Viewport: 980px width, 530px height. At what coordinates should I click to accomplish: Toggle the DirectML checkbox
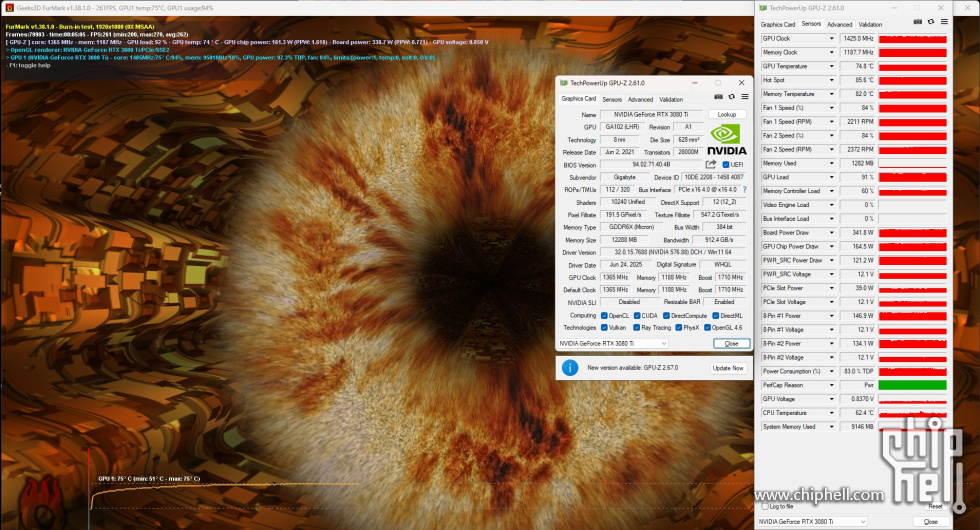(716, 316)
